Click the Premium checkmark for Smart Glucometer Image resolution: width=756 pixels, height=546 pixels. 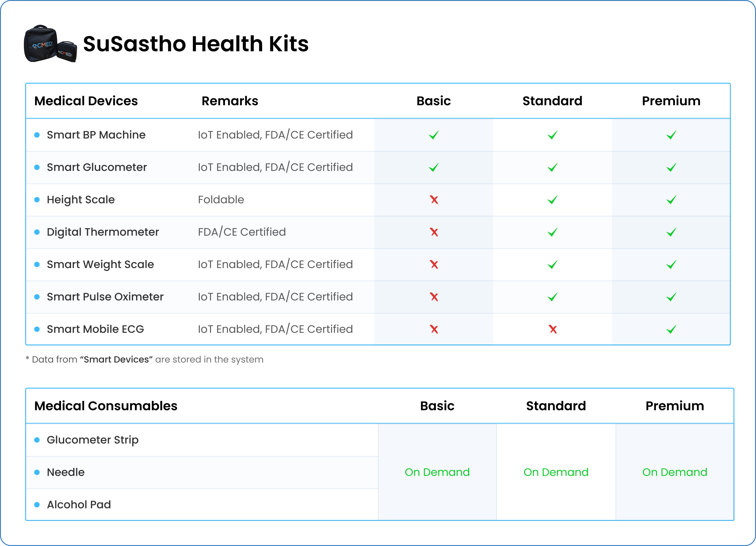pyautogui.click(x=671, y=167)
